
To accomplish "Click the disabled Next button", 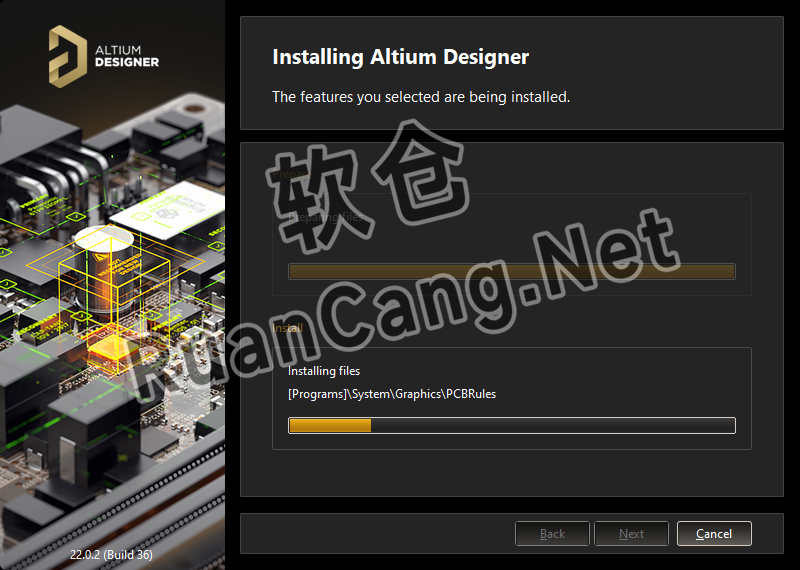I will point(631,534).
